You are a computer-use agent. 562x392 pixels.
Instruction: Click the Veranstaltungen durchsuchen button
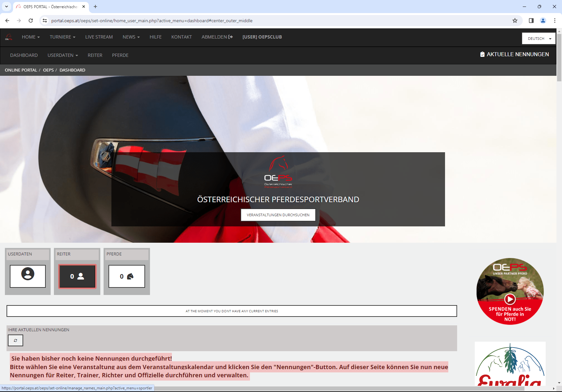click(x=278, y=215)
